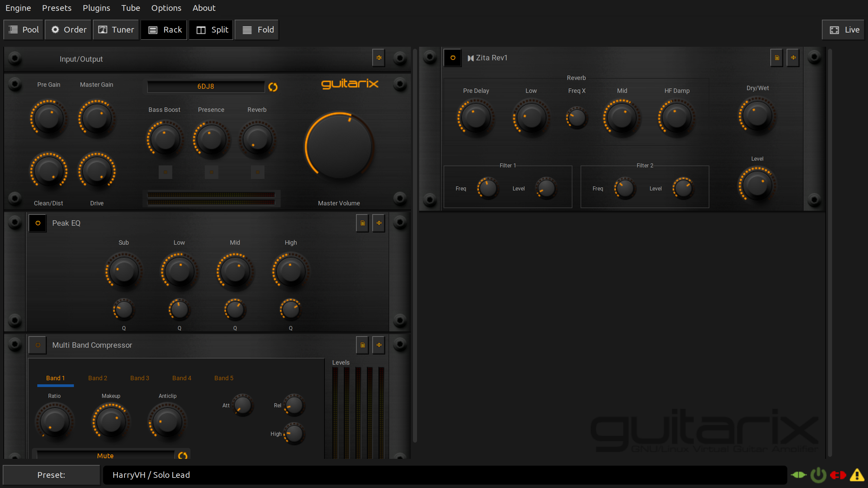Click the Drive knob
Screen dimensions: 868x488
click(x=97, y=171)
